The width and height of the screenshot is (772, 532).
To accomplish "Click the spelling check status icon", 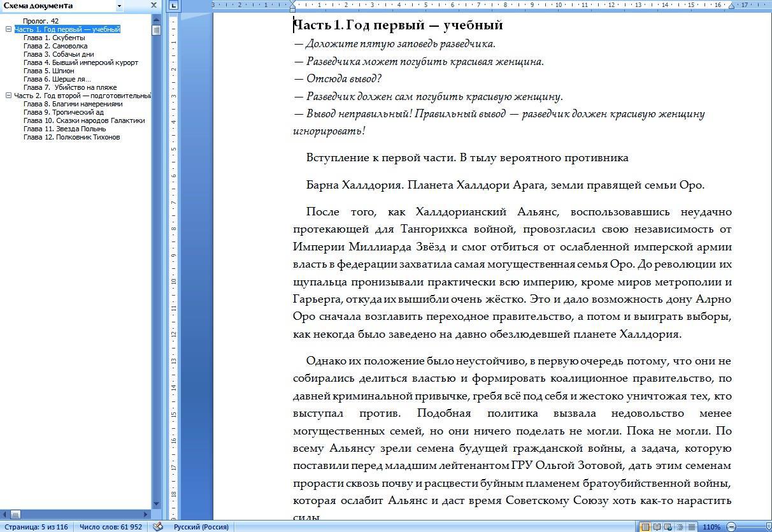I will [158, 527].
